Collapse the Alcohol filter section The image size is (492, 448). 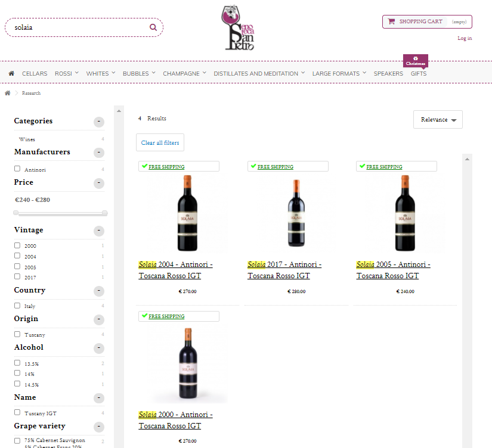(x=99, y=348)
